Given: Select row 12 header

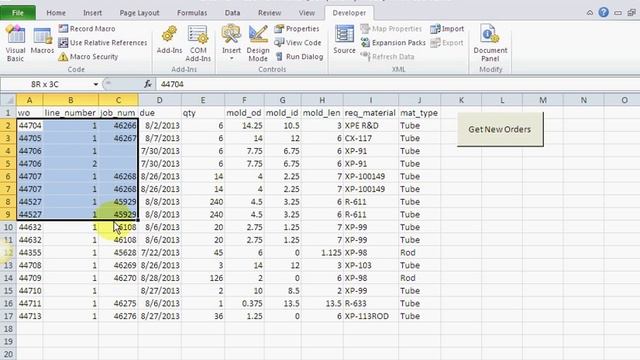Looking at the screenshot, I should point(8,253).
